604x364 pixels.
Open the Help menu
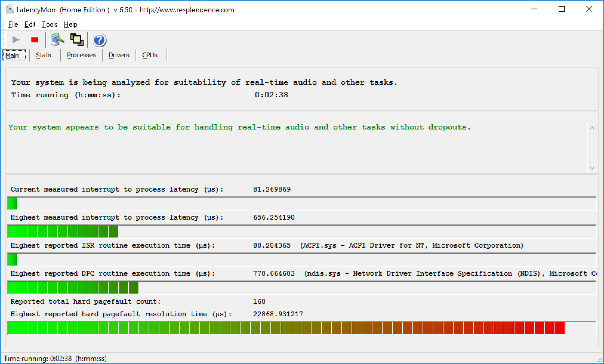coord(70,24)
